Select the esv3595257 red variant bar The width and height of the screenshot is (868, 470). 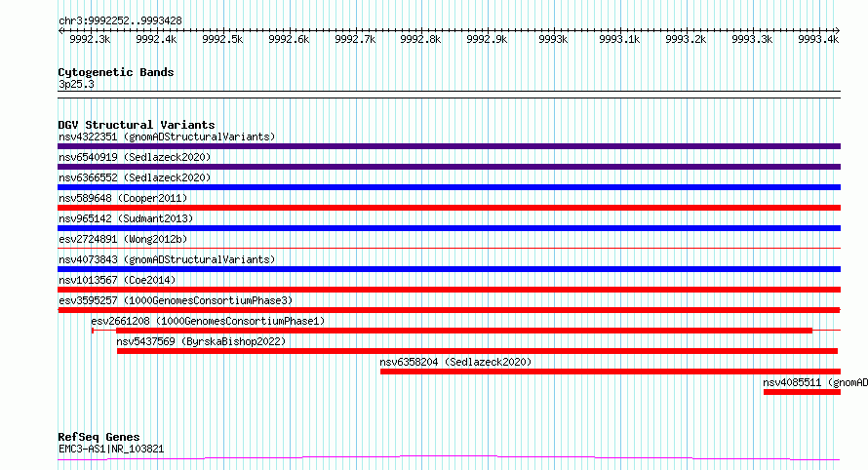click(x=449, y=310)
